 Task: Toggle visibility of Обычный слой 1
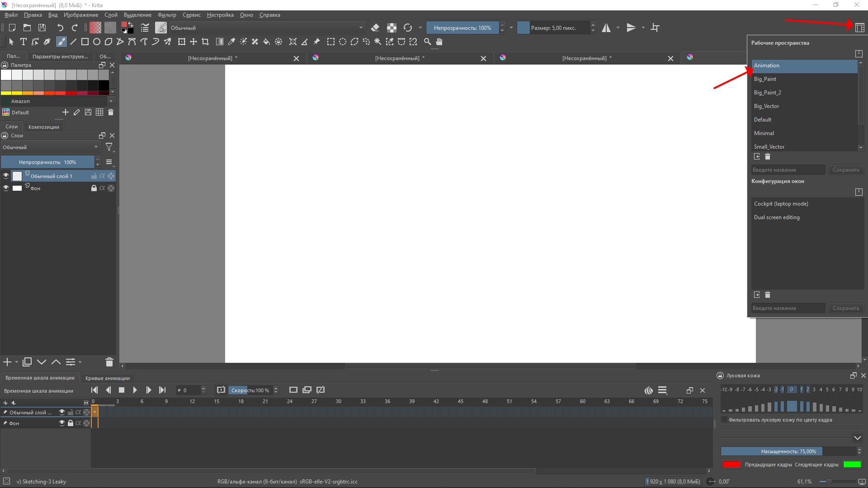point(6,175)
